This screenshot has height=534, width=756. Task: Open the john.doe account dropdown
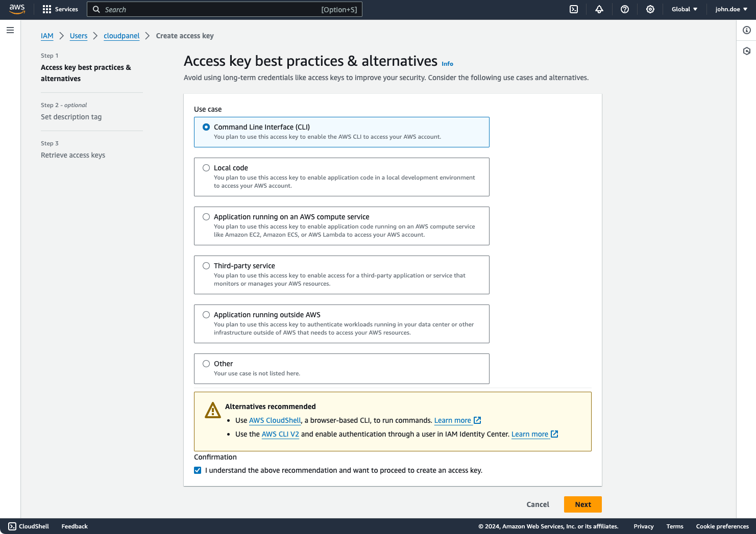(731, 9)
